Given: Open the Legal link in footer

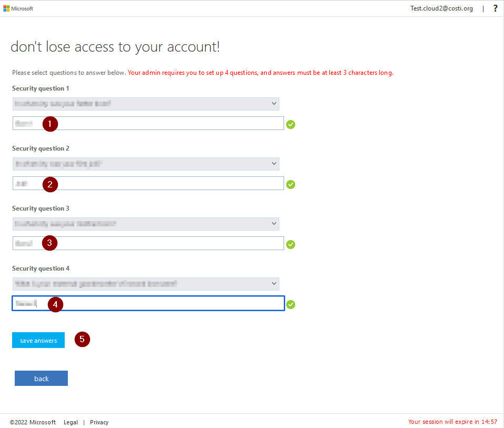Looking at the screenshot, I should 70,422.
